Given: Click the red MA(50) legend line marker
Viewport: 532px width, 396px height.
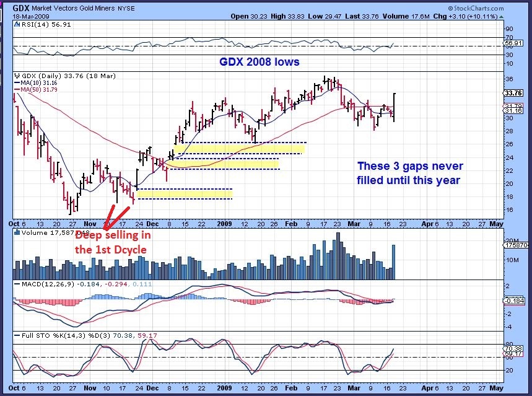Looking at the screenshot, I should (17, 90).
